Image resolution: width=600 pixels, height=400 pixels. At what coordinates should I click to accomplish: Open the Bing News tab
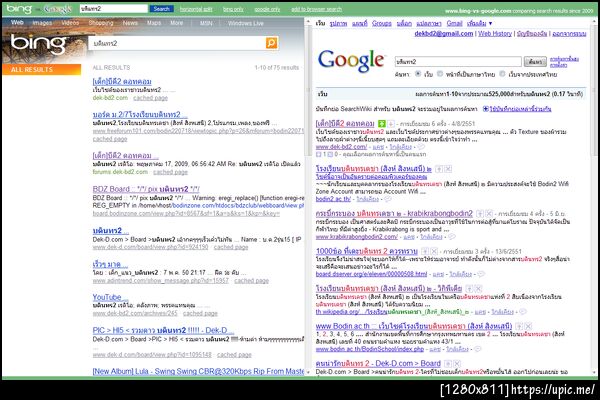tap(130, 23)
